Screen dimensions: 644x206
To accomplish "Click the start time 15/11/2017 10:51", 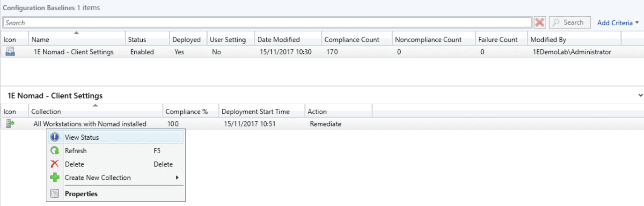I will 250,124.
